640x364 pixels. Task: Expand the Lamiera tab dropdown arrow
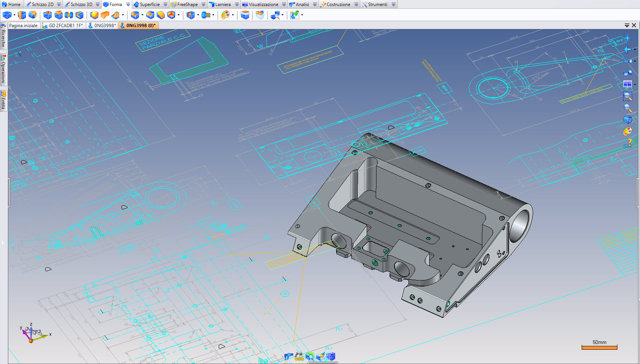point(237,5)
